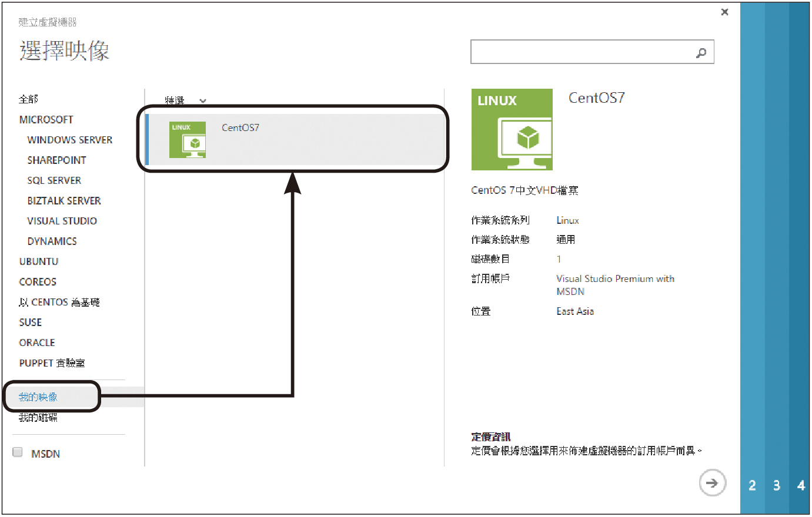Click the next arrow button
The width and height of the screenshot is (812, 517).
[712, 483]
